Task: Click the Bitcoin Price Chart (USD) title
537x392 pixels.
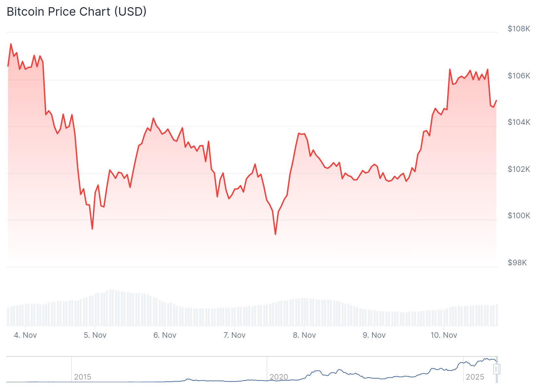Action: point(76,12)
